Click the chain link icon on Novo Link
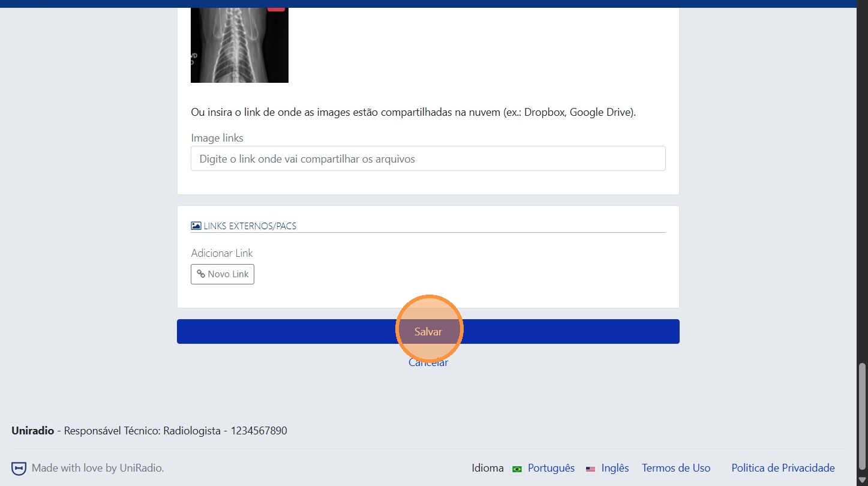 coord(201,274)
